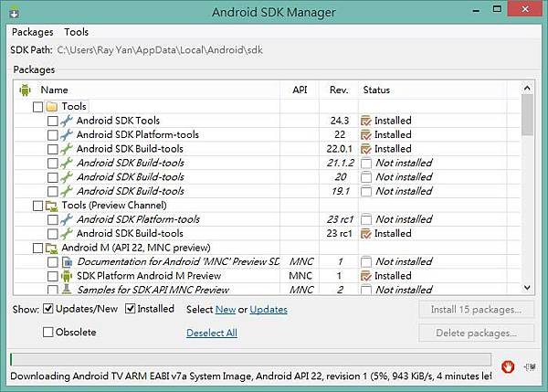Image resolution: width=548 pixels, height=392 pixels.
Task: Click the Tools (Preview Channel) folder icon
Action: coord(52,206)
